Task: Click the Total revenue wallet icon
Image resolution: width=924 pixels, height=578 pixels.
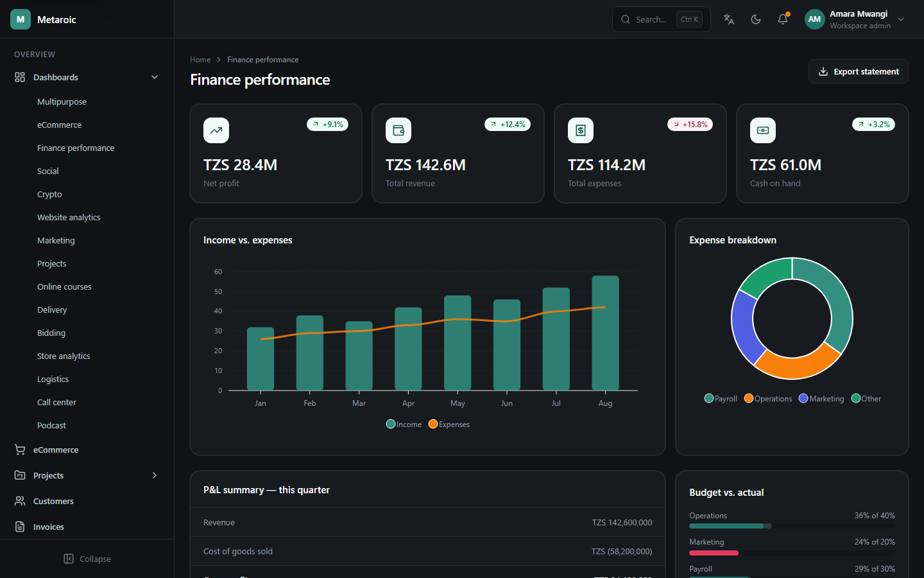Action: [x=398, y=130]
